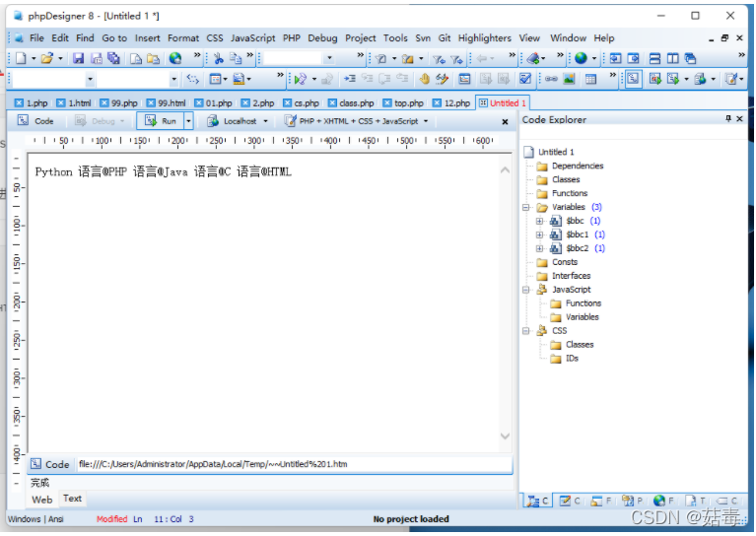Open the first combo box in second toolbar
Screen dimensions: 756x536
click(90, 79)
